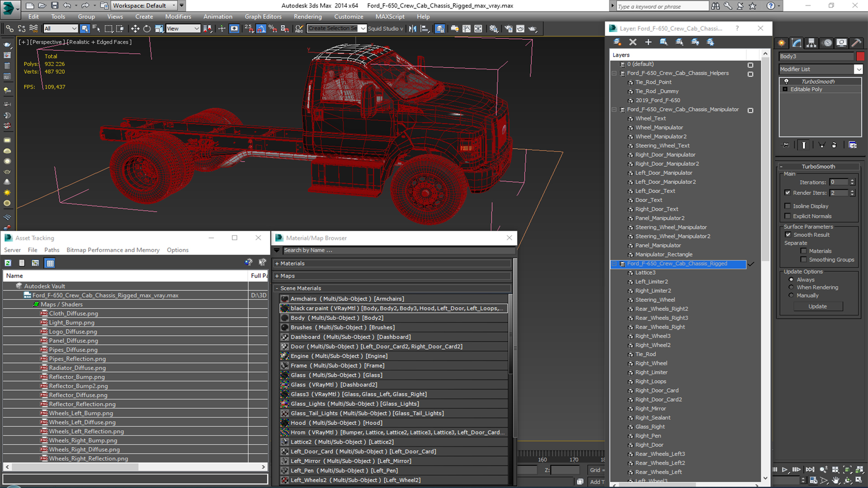The width and height of the screenshot is (868, 488).
Task: Open the Create command panel tab
Action: point(781,43)
